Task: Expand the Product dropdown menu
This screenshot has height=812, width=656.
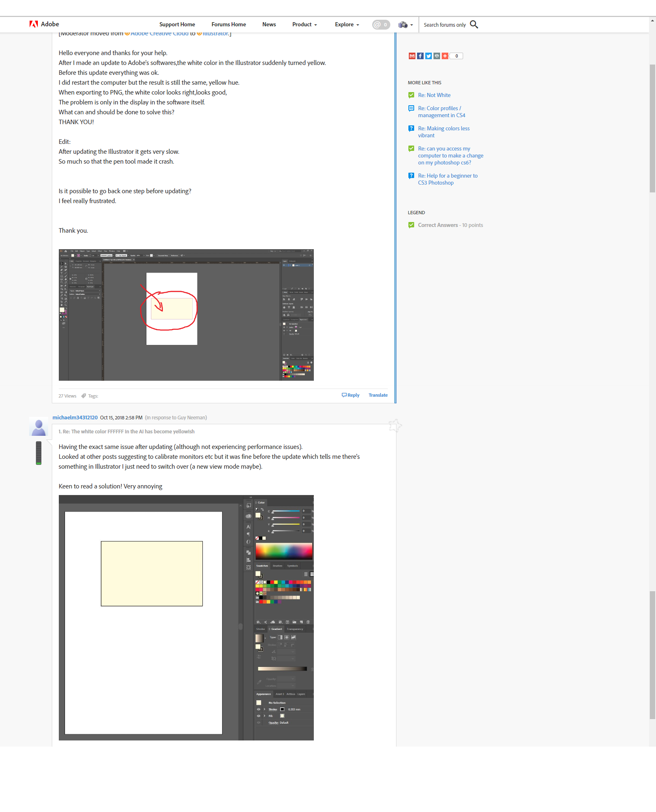Action: click(x=304, y=25)
